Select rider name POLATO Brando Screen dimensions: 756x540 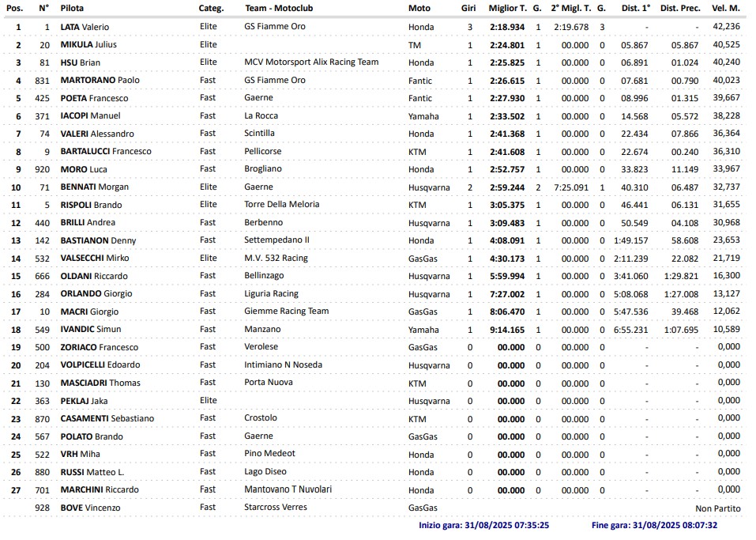click(x=92, y=436)
